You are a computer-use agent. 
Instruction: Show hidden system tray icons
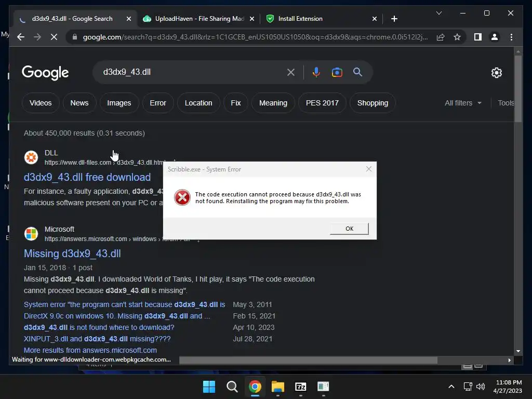coord(451,387)
